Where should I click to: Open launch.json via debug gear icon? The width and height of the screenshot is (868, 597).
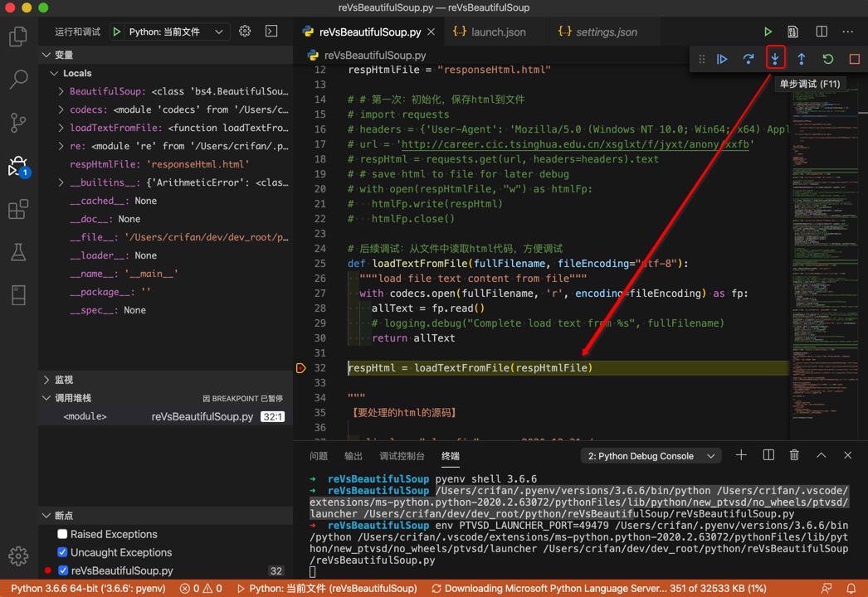[245, 32]
